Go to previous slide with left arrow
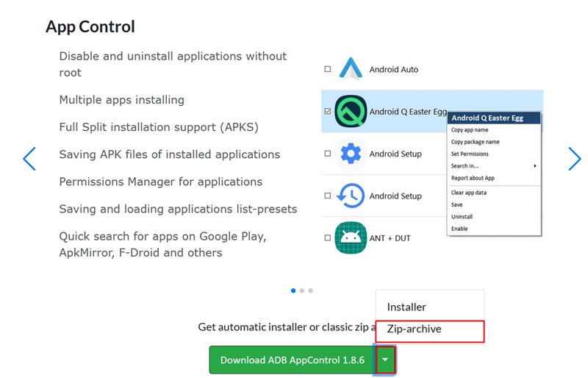The image size is (588, 378). [x=29, y=159]
